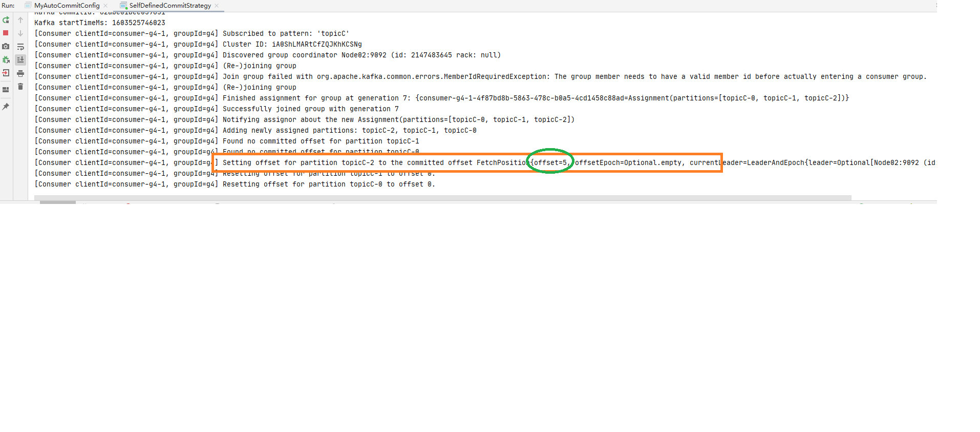This screenshot has height=432, width=980.
Task: Click the attach debugger bug icon
Action: [6, 59]
